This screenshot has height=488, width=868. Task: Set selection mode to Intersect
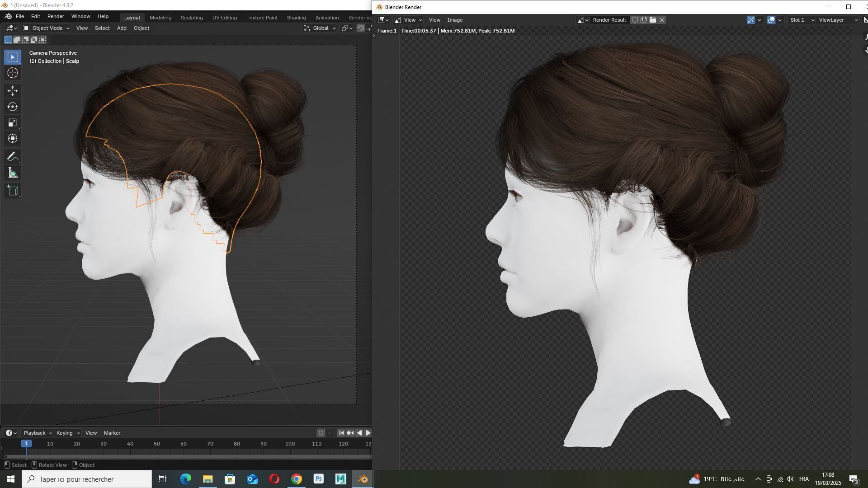pos(42,40)
